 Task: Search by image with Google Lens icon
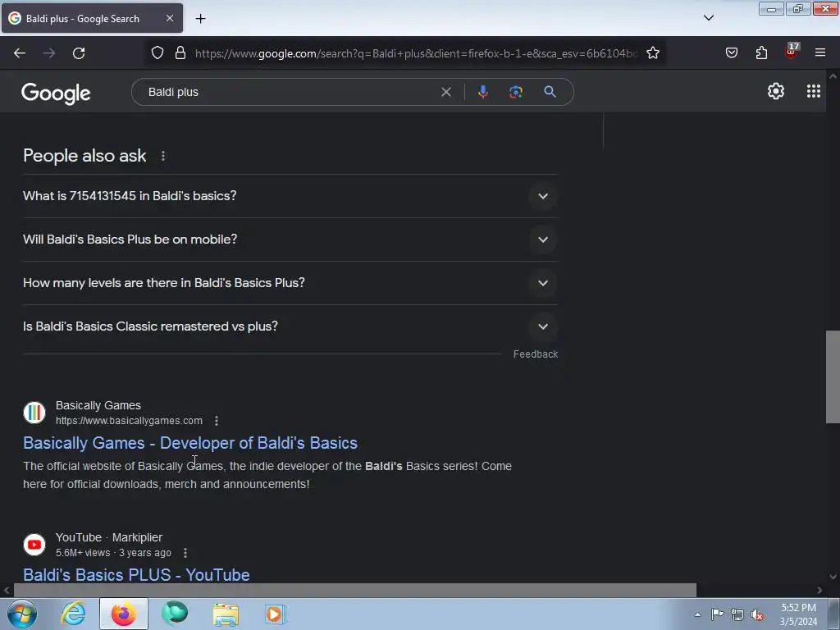coord(516,92)
